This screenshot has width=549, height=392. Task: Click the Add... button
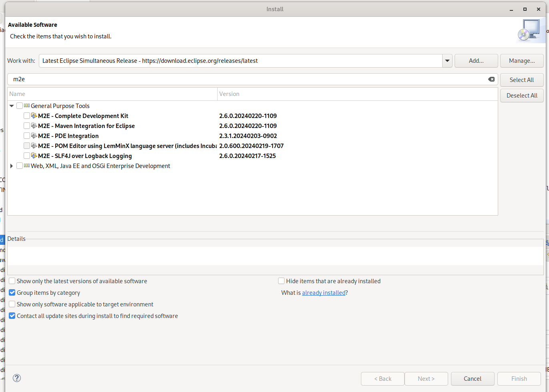(476, 61)
